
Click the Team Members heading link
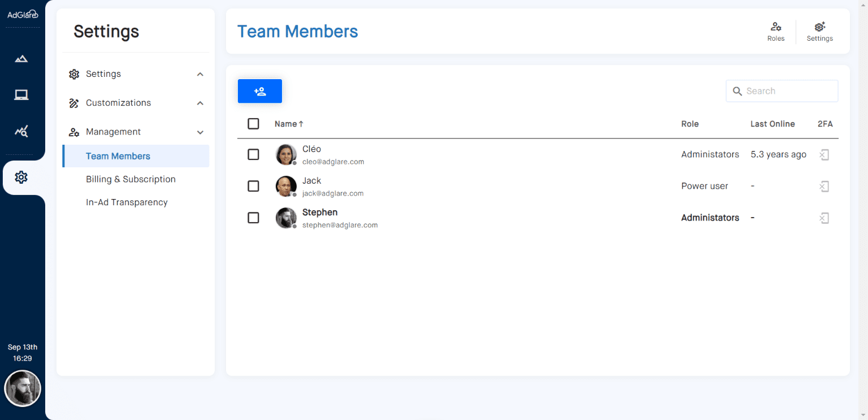tap(298, 31)
